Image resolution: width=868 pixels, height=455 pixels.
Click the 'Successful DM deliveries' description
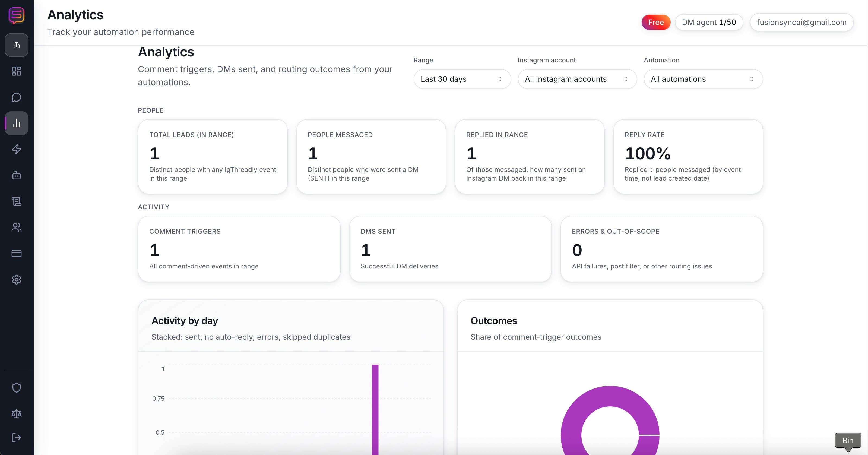pyautogui.click(x=399, y=266)
